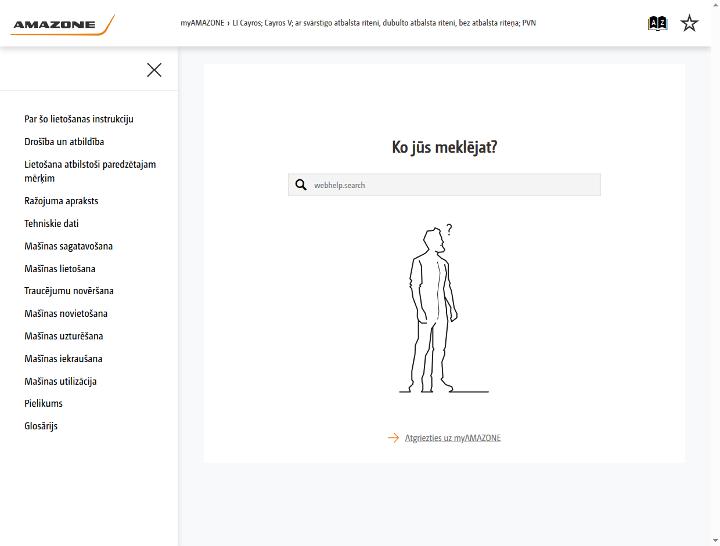Open Traucējumu novēršana chapter
Screen dimensions: 720x546
69,291
